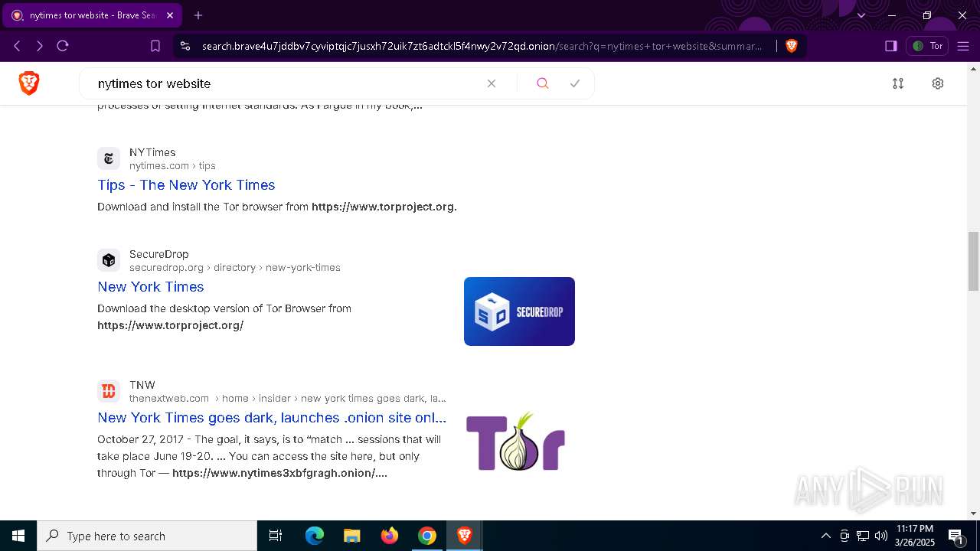
Task: Click the Brave Search lion logo
Action: point(29,83)
